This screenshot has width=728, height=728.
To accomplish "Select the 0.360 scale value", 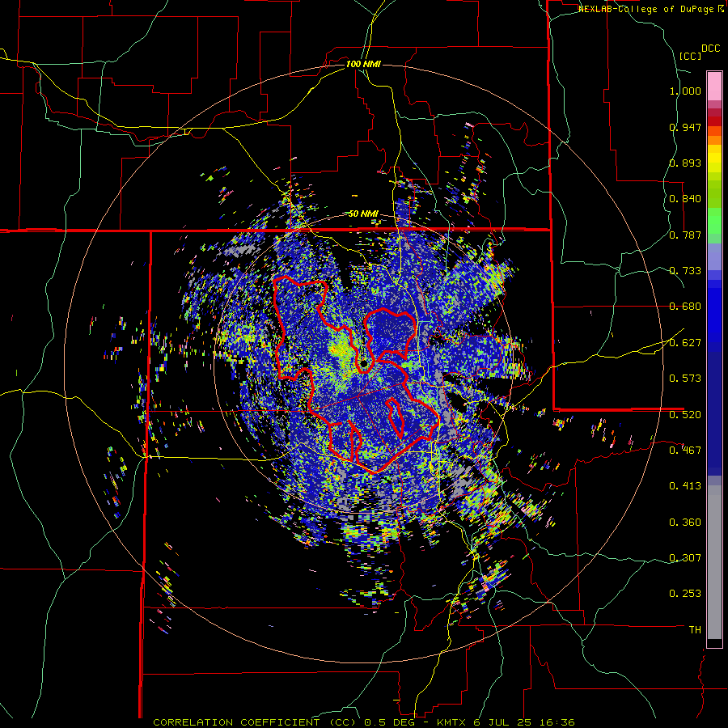I will coord(685,522).
